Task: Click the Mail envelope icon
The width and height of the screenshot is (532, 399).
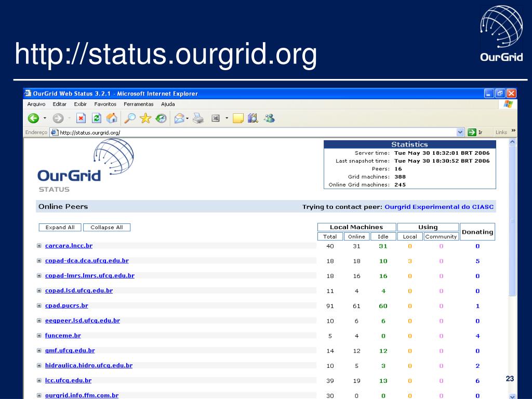Action: click(179, 118)
